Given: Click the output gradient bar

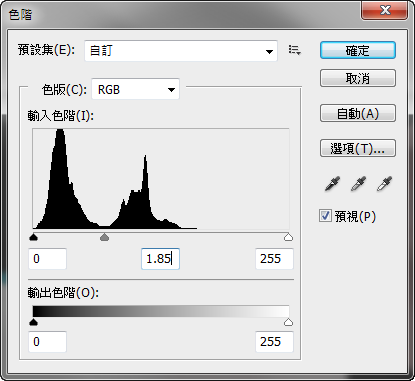Looking at the screenshot, I should (161, 311).
